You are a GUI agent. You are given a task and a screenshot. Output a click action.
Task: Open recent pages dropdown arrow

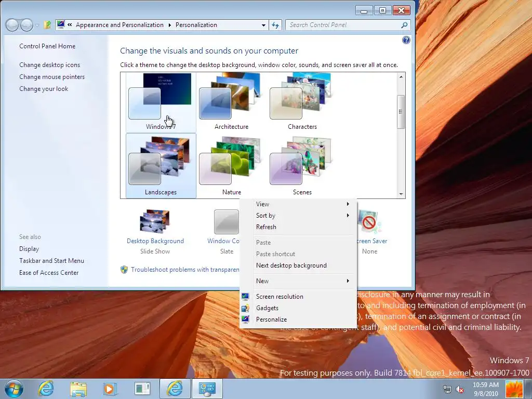(x=37, y=25)
